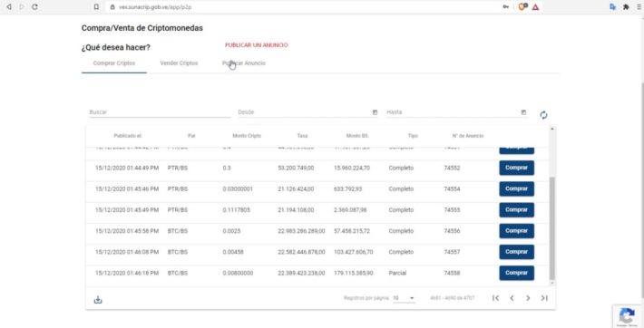Viewport: 644px width, 328px height.
Task: Sort by the Monto Cripto column header
Action: tap(247, 136)
